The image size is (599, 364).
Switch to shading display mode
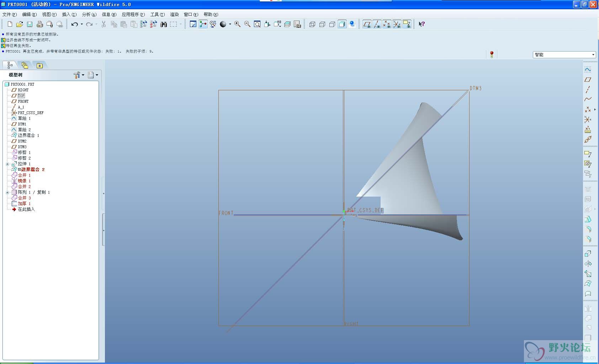(342, 24)
